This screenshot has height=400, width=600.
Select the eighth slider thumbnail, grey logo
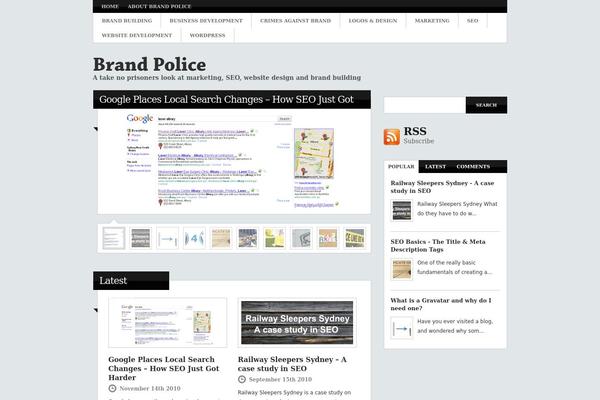tap(301, 238)
